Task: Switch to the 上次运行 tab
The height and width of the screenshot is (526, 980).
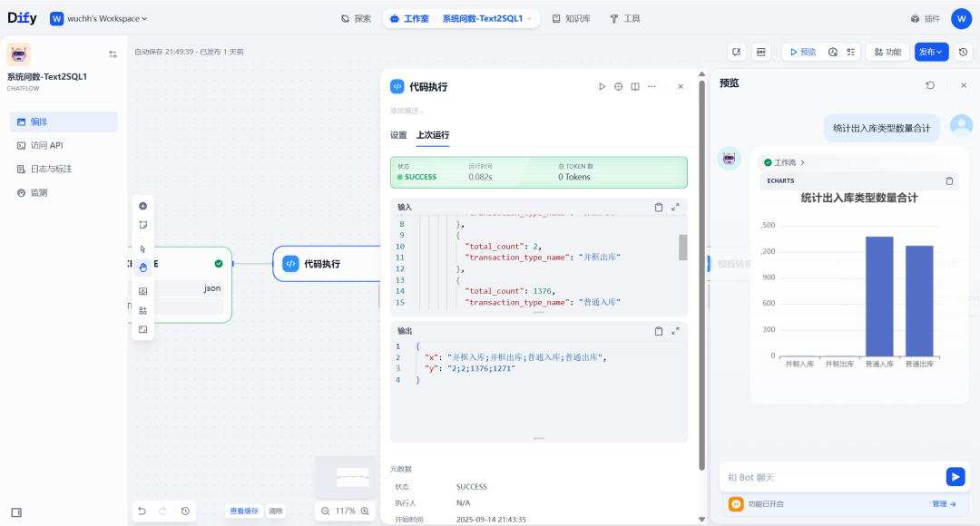Action: [433, 135]
